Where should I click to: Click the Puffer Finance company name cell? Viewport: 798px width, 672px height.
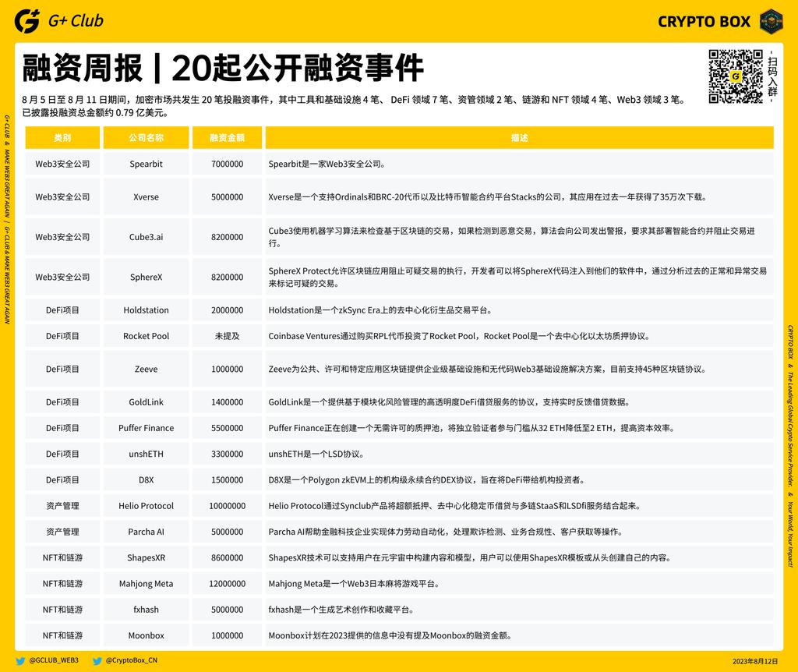tap(146, 428)
